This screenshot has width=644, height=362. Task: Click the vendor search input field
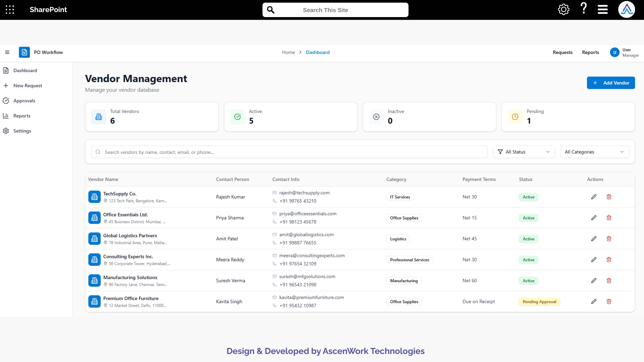click(x=289, y=152)
